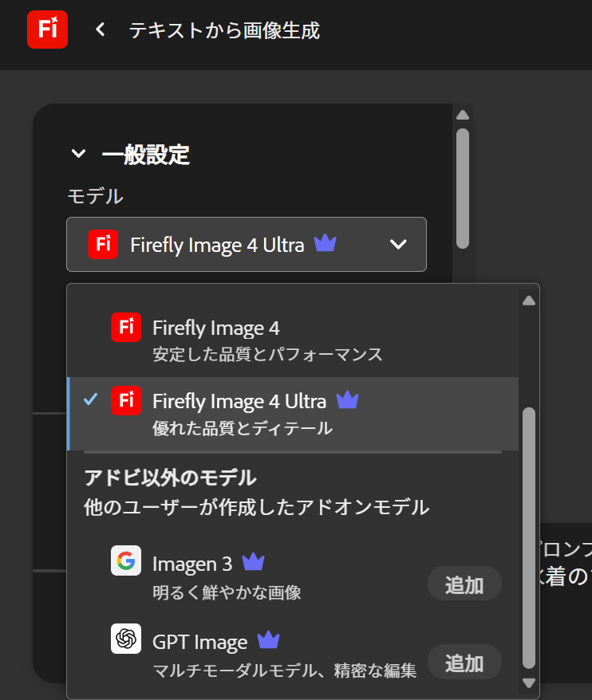Click the settings panel scrollbar thumb
The image size is (592, 700).
(463, 188)
